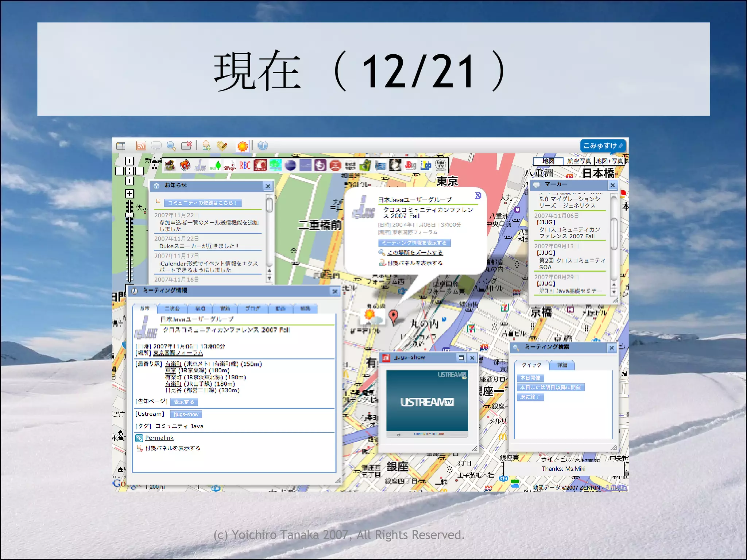
Task: Switch map view to 地図 mode
Action: click(548, 161)
